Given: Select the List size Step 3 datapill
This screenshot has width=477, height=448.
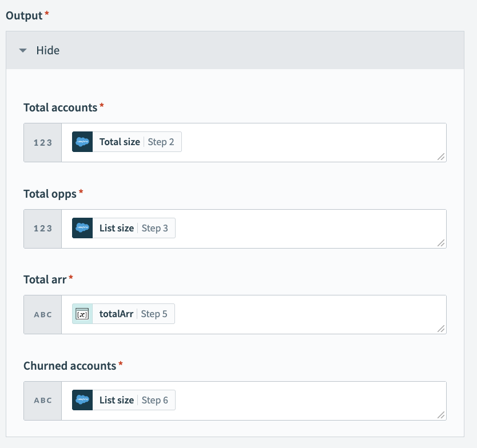Looking at the screenshot, I should (122, 227).
